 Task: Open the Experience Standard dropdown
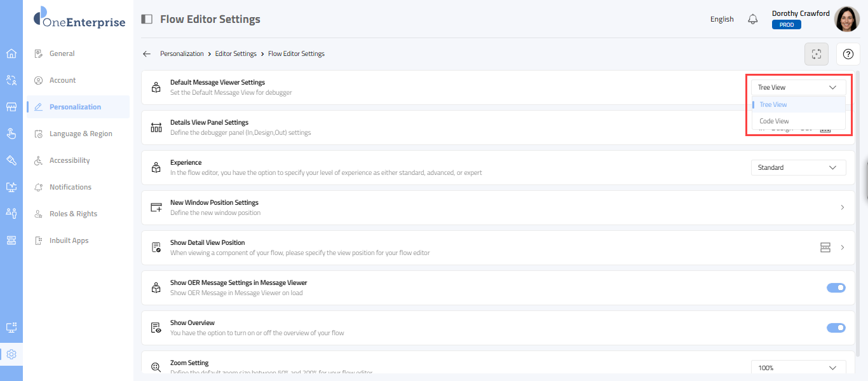point(798,168)
